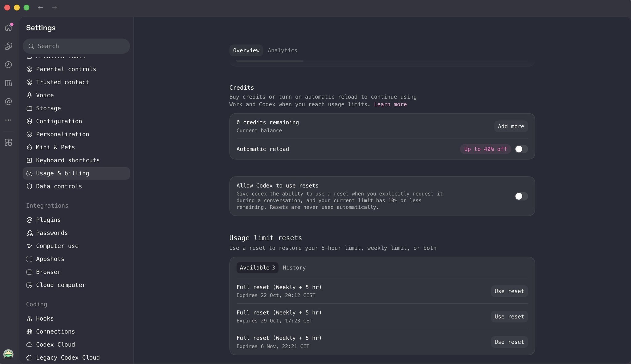Click the Voice microphone icon

click(29, 95)
